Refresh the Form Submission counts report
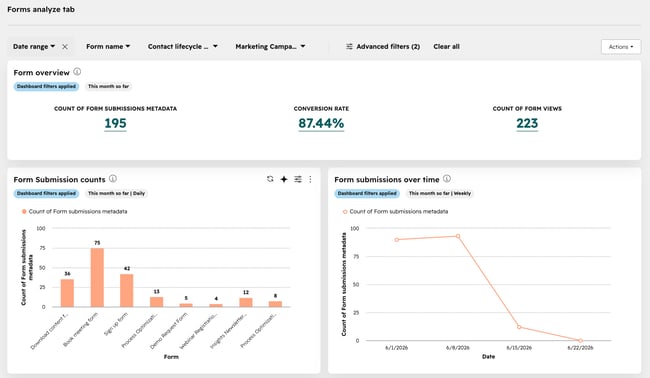The width and height of the screenshot is (650, 378). [270, 179]
